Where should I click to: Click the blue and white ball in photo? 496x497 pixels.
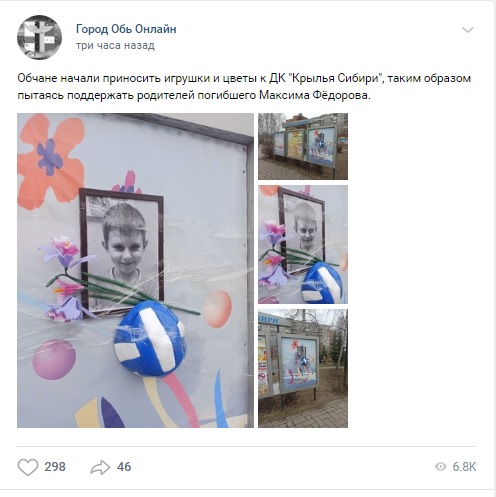[149, 339]
